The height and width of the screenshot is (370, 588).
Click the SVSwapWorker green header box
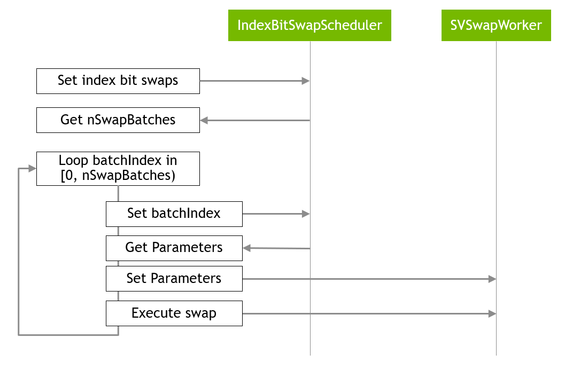[496, 25]
